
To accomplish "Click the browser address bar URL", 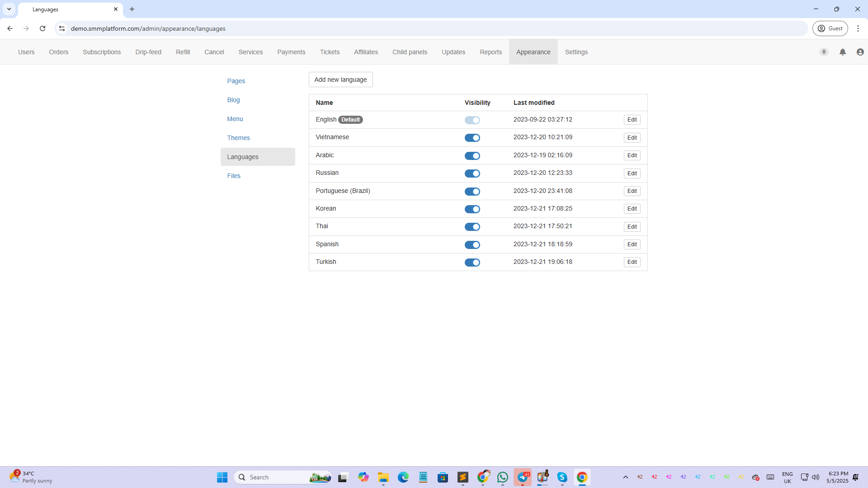I will pos(148,28).
